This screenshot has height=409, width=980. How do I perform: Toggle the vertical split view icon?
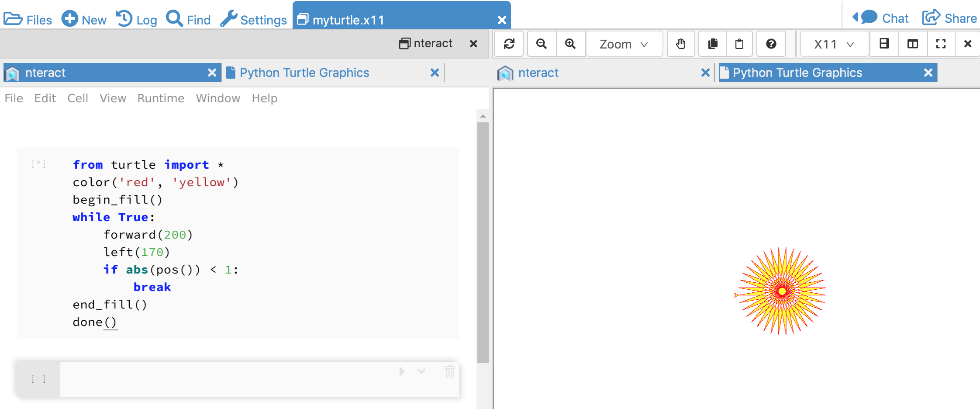912,44
